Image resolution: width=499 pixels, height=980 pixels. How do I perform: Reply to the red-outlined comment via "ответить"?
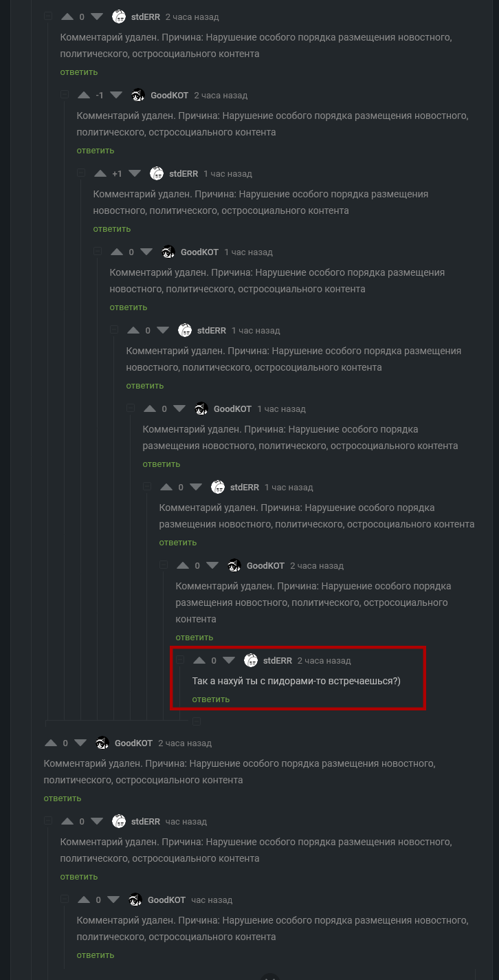[211, 699]
